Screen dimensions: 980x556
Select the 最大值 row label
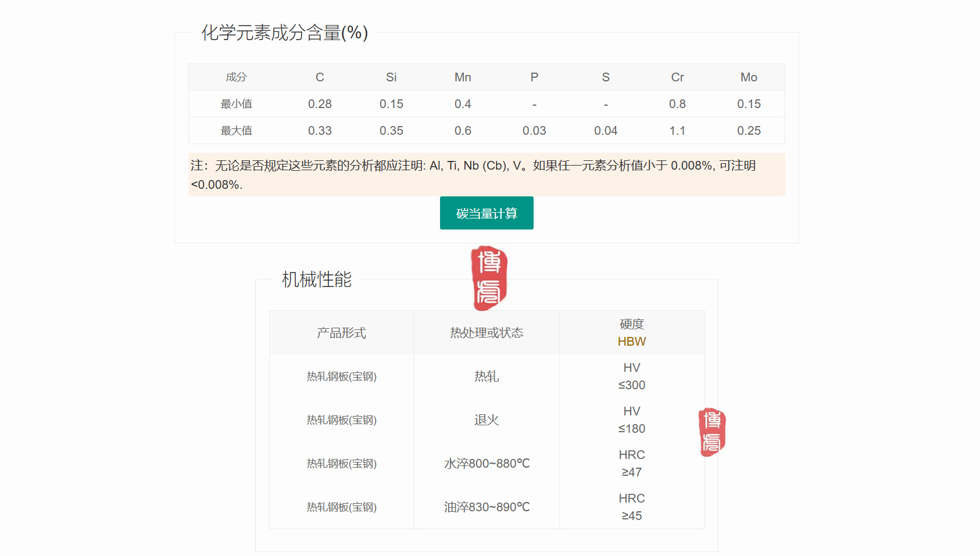236,131
